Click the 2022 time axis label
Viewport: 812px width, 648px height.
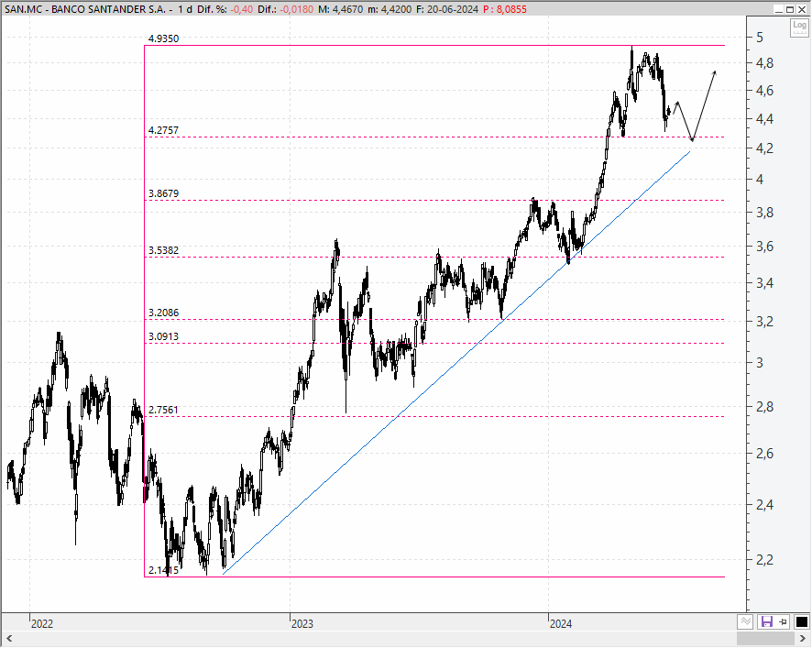[42, 623]
